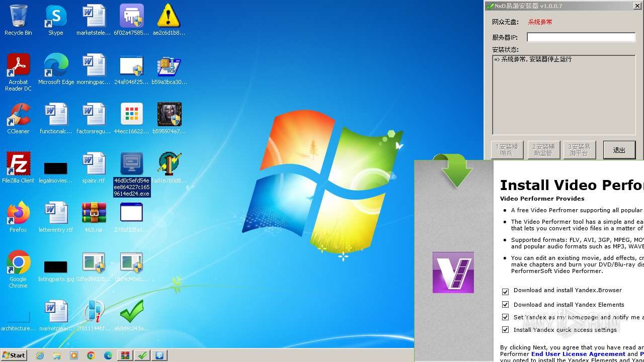Image resolution: width=644 pixels, height=362 pixels.
Task: Uncheck Download and install Yandex Elements
Action: click(505, 305)
